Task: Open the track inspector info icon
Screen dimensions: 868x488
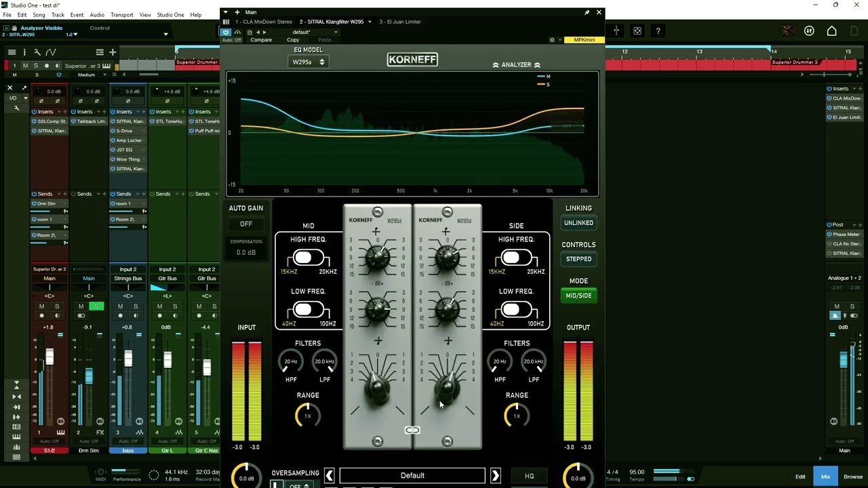Action: tap(24, 52)
